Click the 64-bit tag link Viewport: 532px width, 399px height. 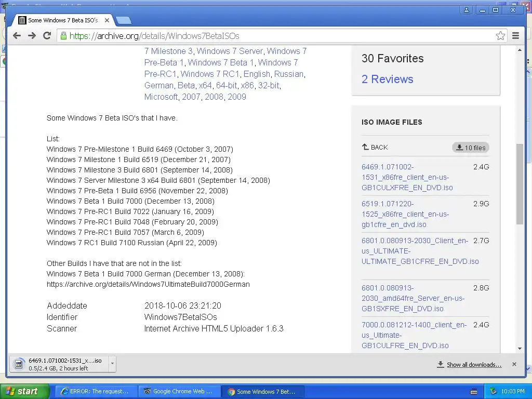227,86
